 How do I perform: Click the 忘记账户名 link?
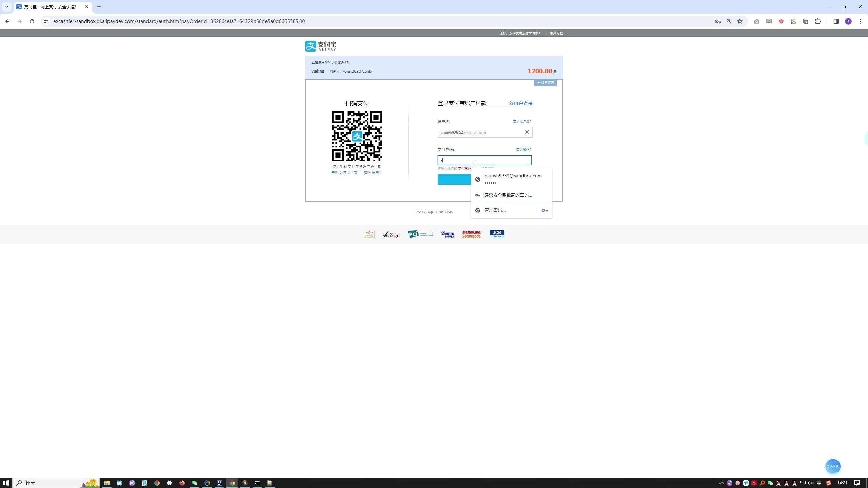(522, 121)
